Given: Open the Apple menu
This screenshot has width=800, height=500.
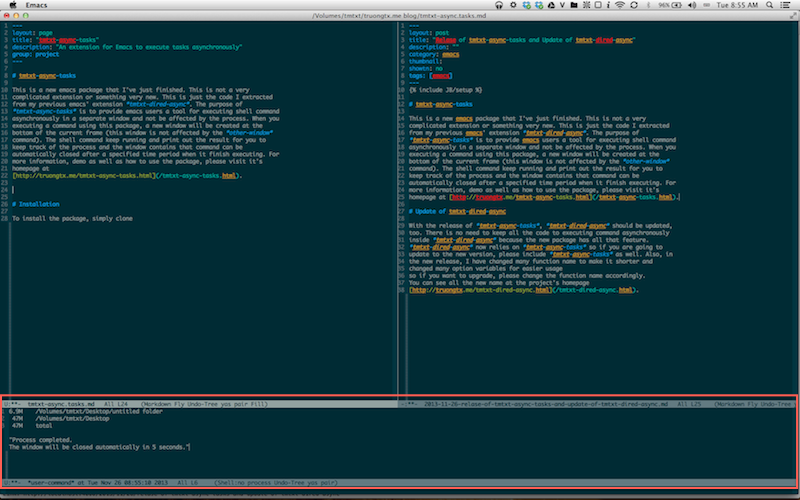Looking at the screenshot, I should tap(12, 5).
